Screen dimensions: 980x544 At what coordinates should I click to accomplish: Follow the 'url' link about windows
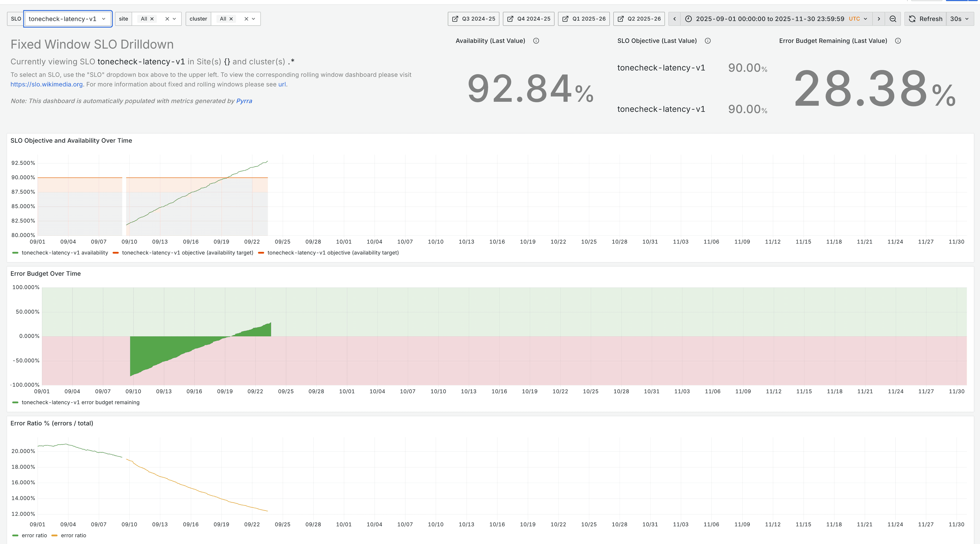click(x=282, y=84)
